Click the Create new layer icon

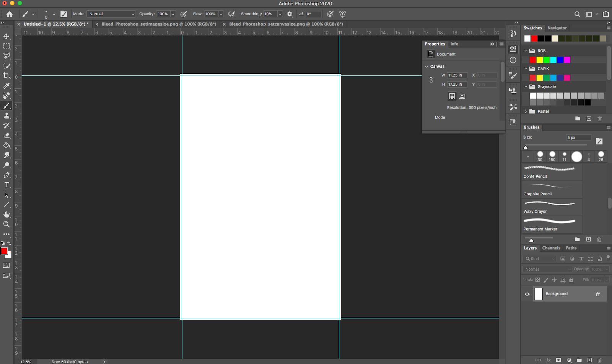pos(589,360)
